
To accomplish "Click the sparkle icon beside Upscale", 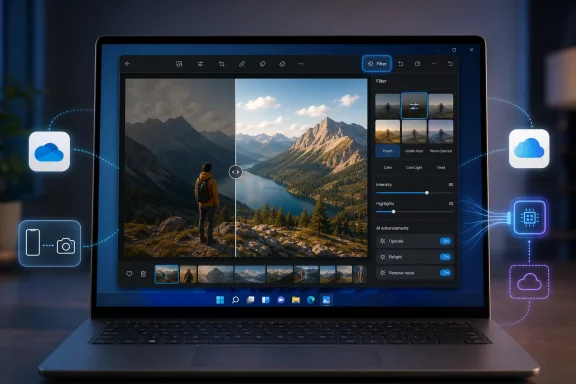I will 383,241.
